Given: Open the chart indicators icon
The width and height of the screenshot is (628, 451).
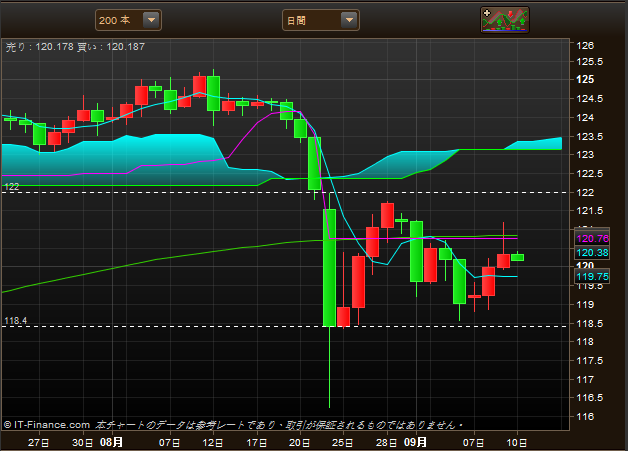Looking at the screenshot, I should (x=505, y=20).
